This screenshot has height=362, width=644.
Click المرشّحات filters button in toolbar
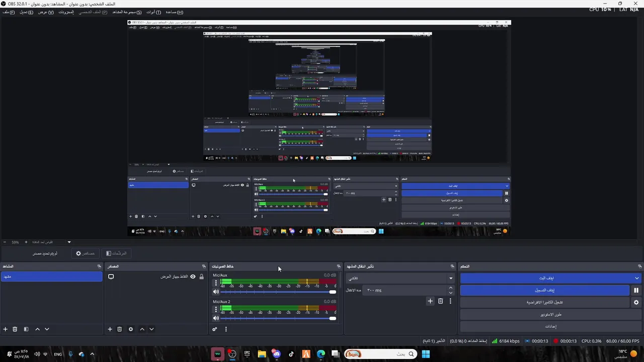(116, 253)
